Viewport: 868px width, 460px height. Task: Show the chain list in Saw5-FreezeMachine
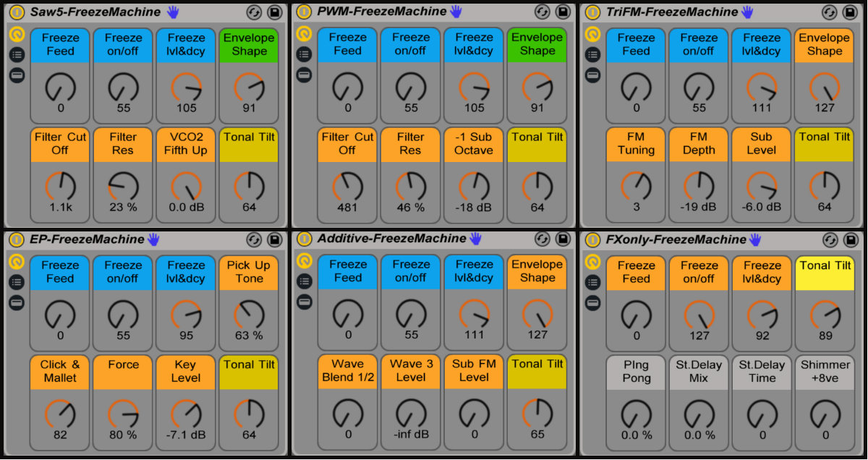click(x=17, y=54)
